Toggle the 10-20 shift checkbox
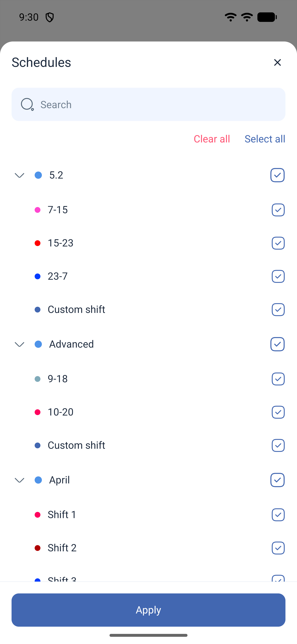 tap(278, 412)
